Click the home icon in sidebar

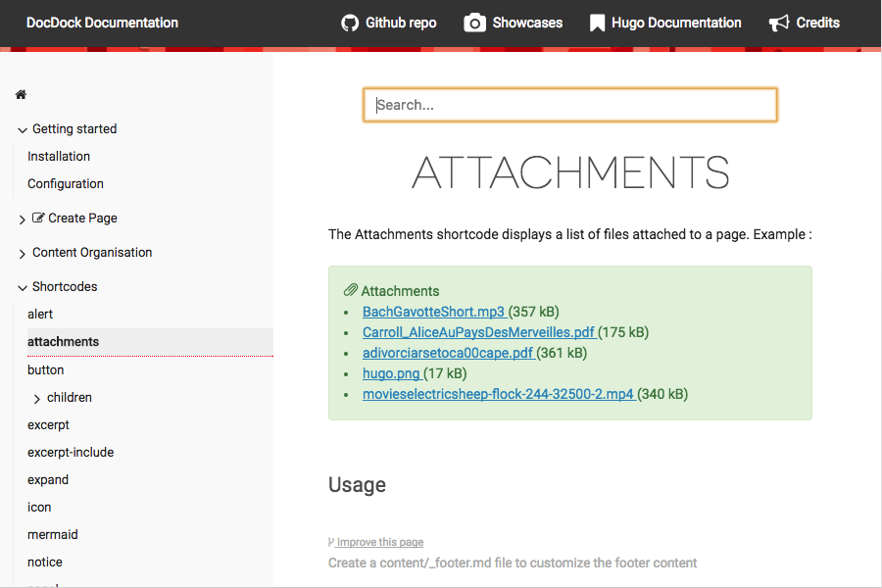point(21,95)
